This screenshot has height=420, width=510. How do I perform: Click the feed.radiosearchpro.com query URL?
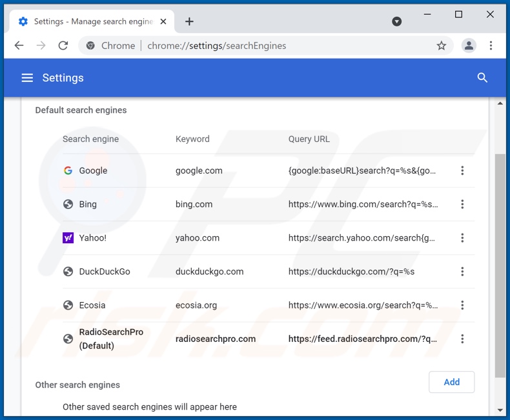(363, 339)
